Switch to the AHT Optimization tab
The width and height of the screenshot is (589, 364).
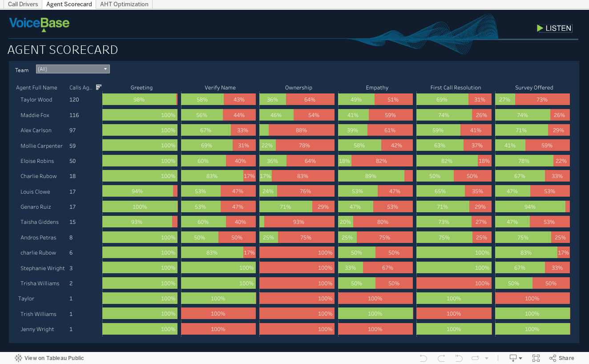click(x=124, y=4)
